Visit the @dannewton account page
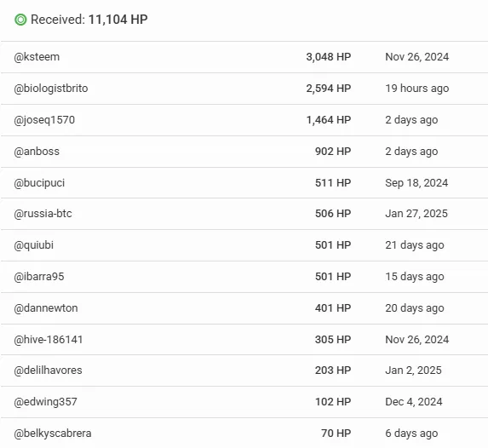 coord(46,308)
